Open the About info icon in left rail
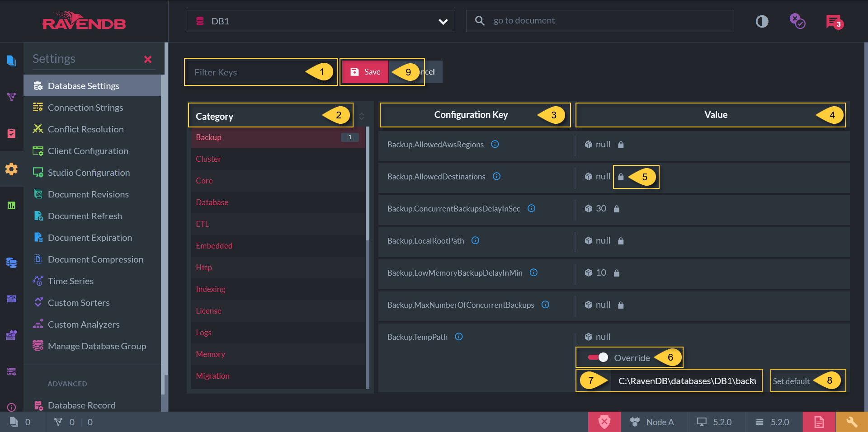The width and height of the screenshot is (868, 432). (11, 407)
